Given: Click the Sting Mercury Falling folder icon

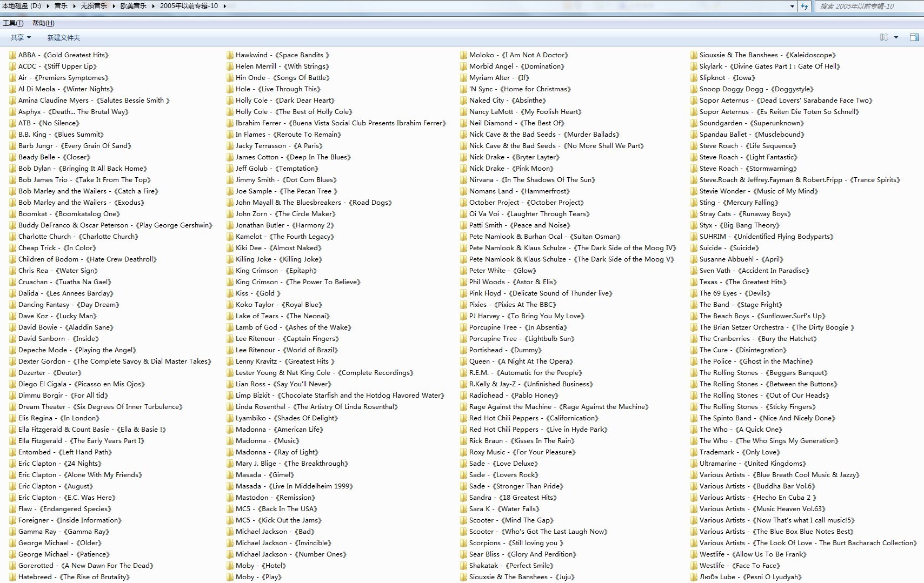Looking at the screenshot, I should pyautogui.click(x=694, y=203).
